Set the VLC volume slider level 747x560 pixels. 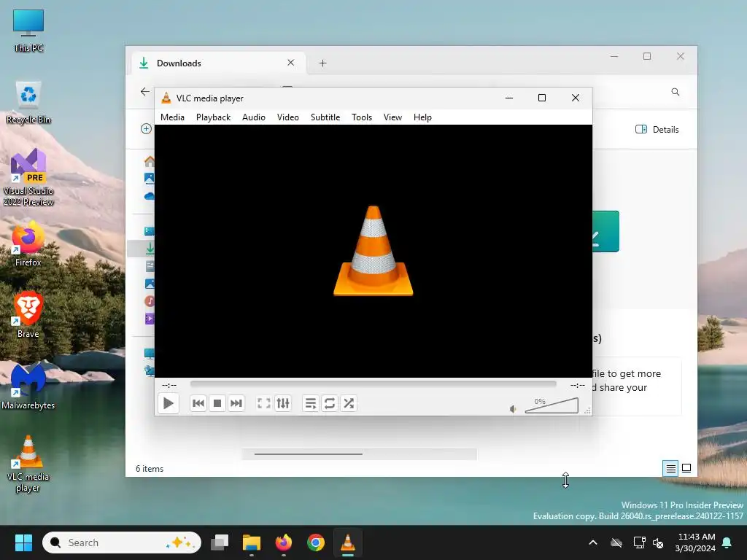[551, 405]
